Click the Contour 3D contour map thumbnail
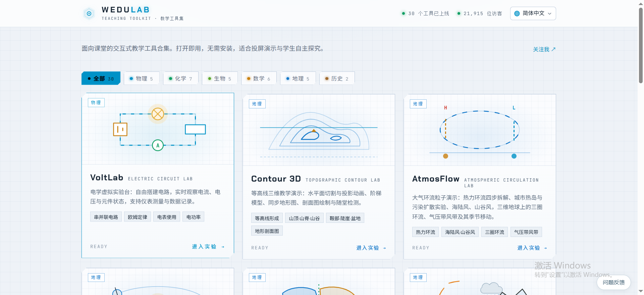644x295 pixels. [319, 130]
